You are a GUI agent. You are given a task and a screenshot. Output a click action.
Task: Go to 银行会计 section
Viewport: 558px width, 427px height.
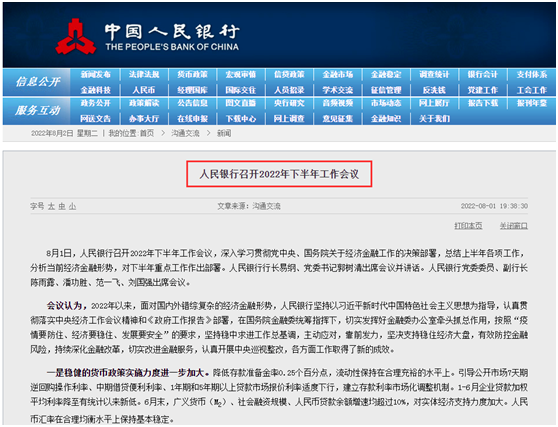click(483, 74)
